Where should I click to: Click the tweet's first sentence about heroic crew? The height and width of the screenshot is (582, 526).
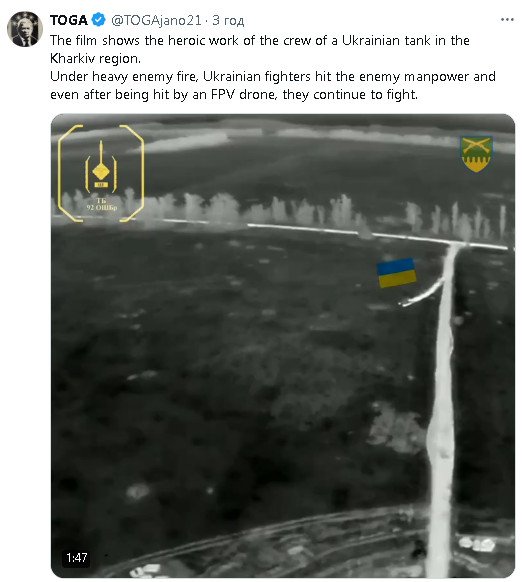click(x=260, y=40)
